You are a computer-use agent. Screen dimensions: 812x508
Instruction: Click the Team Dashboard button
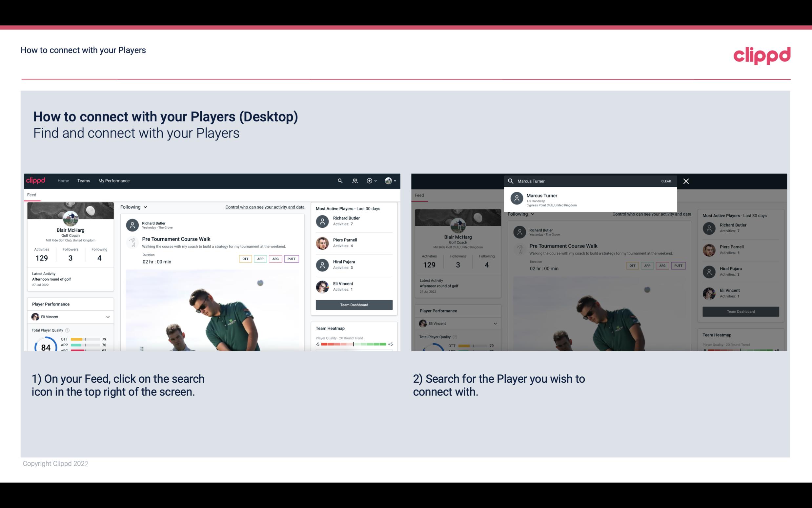[354, 304]
